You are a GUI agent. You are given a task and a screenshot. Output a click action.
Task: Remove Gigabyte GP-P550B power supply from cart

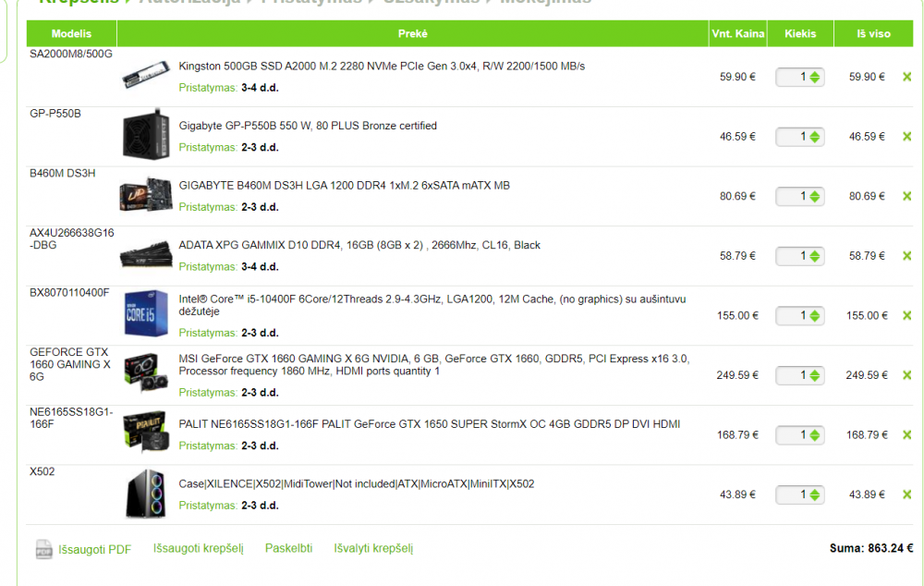907,136
